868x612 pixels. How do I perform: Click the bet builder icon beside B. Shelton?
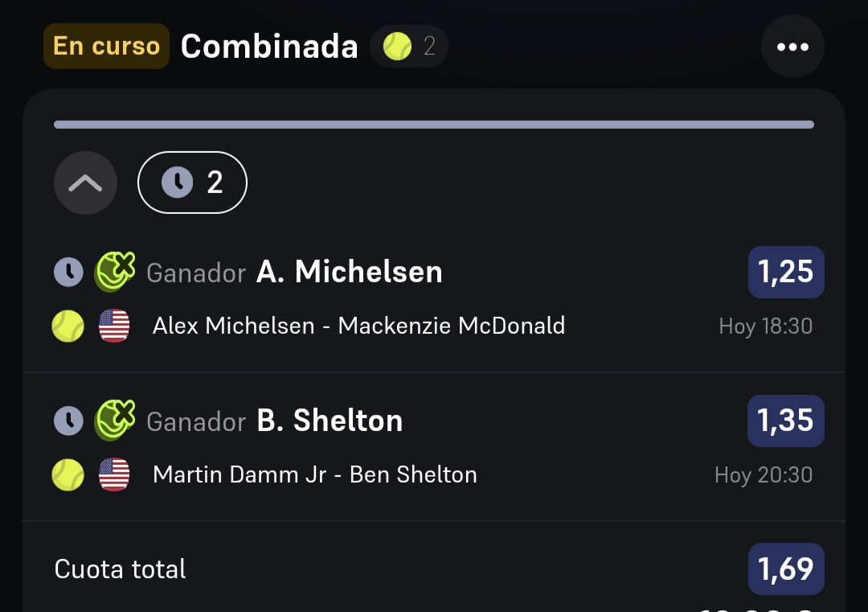point(115,420)
